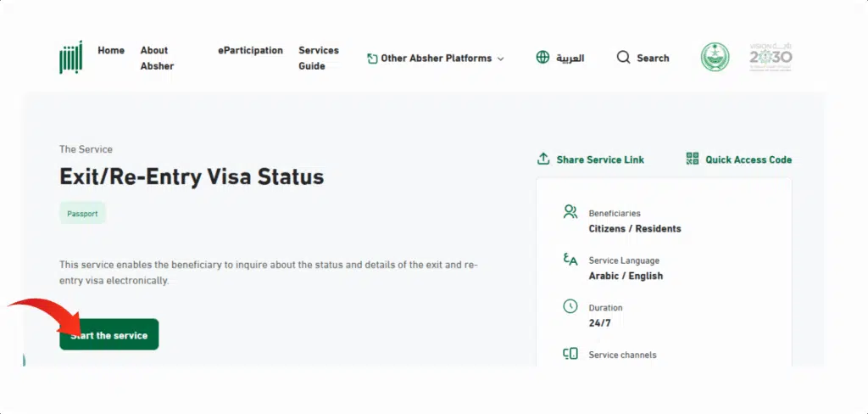868x414 pixels.
Task: Expand Other Absher Platforms dropdown
Action: click(436, 59)
